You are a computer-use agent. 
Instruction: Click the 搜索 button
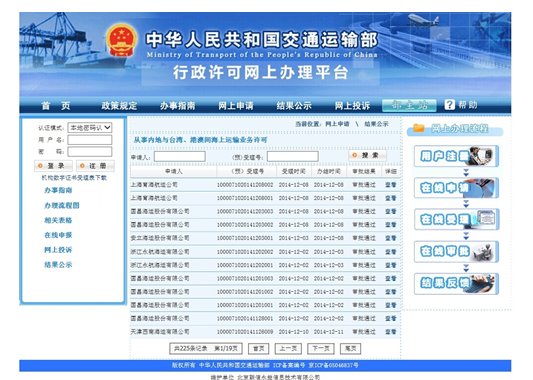click(367, 155)
